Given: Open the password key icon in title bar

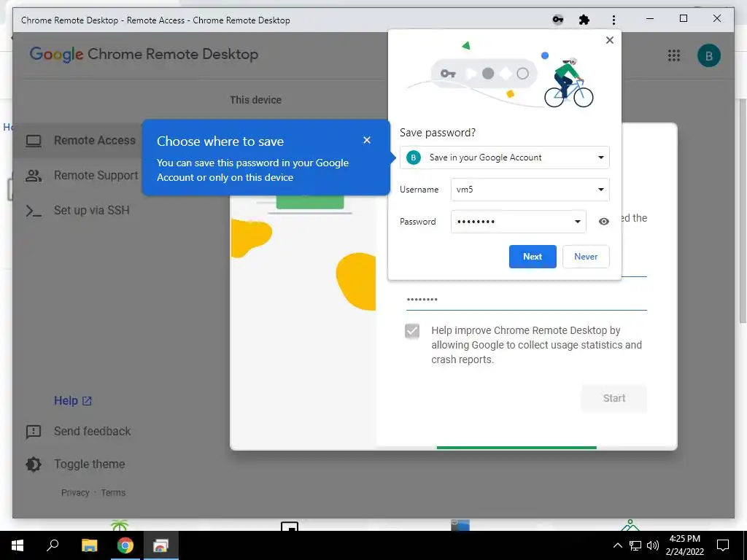Looking at the screenshot, I should pos(557,20).
